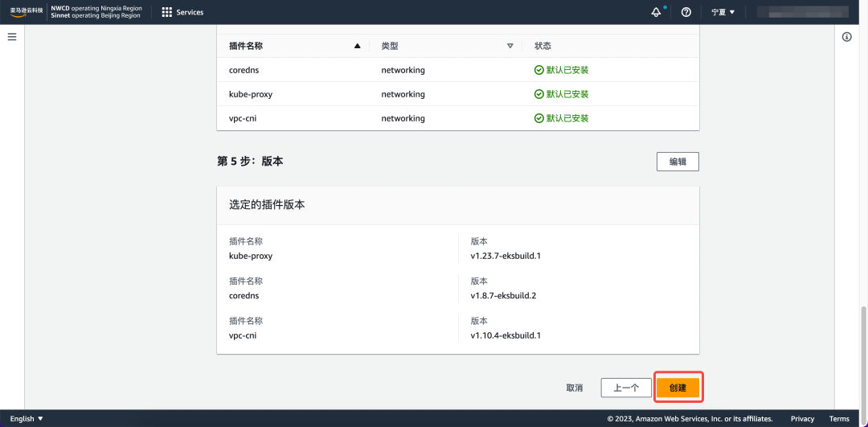Click kube-proxy row networking type cell
Viewport: 868px width, 427px height.
click(403, 94)
